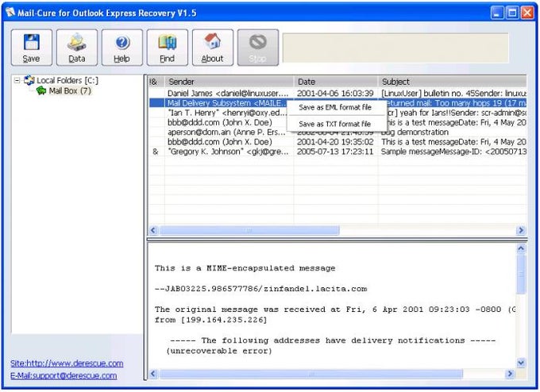Viewport: 540px width, 392px height.
Task: Click the message list horizontal scrollbar thumb
Action: [249, 230]
